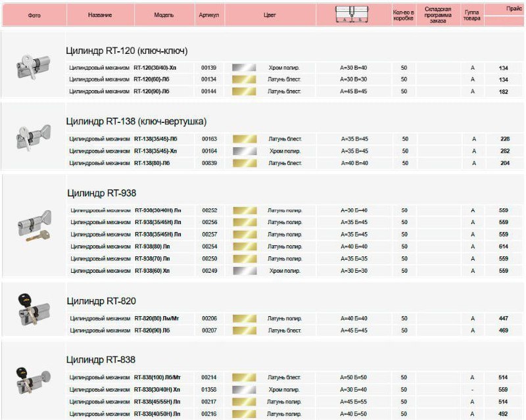Open the RT-120 key-key cylinder photo
This screenshot has width=526, height=420.
34,67
